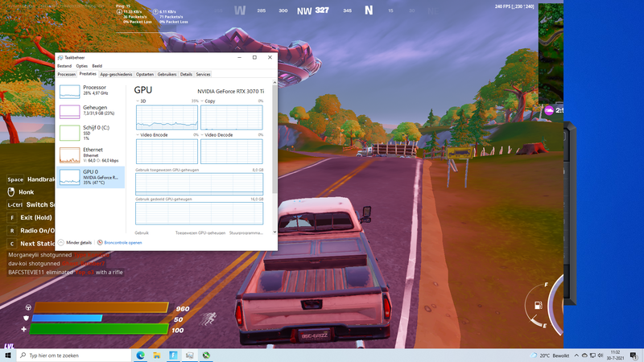Screen dimensions: 644x362
Task: Open File Explorer from the taskbar
Action: click(x=157, y=356)
